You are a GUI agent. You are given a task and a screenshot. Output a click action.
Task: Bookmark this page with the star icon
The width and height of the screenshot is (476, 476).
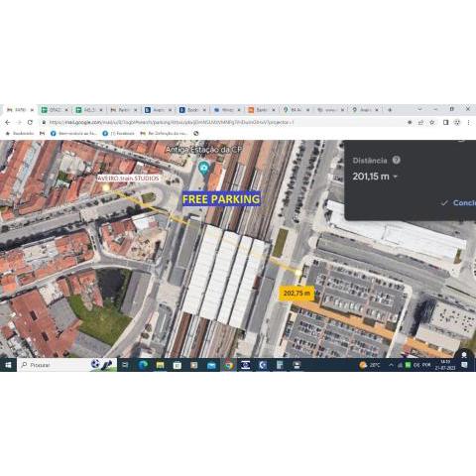click(x=432, y=122)
